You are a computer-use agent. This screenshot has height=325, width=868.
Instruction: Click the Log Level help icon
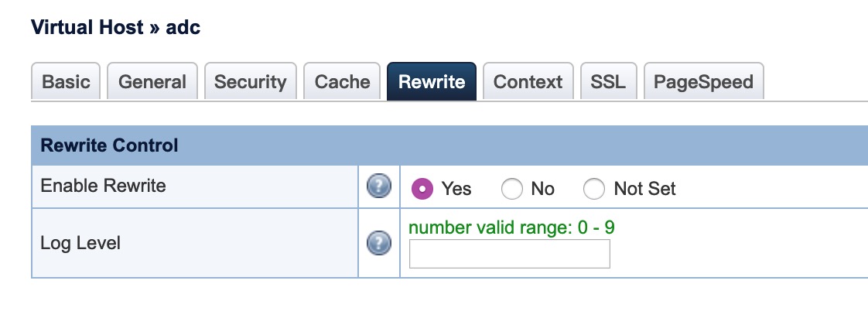pos(378,244)
